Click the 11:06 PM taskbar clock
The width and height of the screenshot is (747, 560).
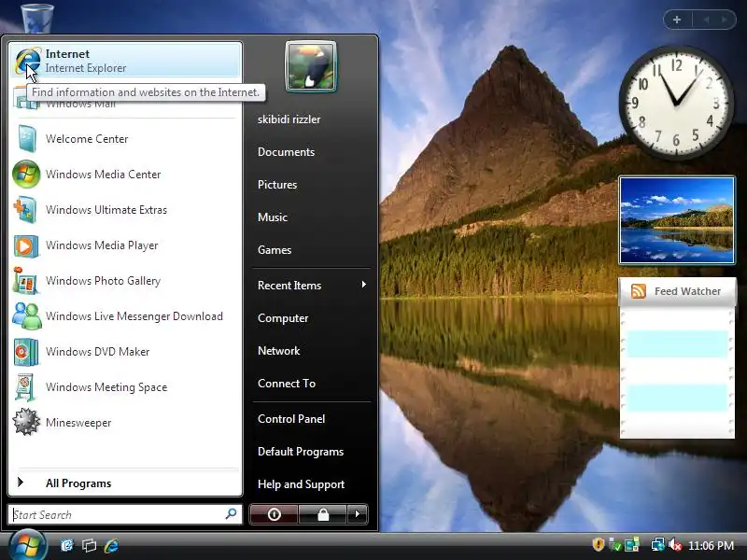click(711, 545)
